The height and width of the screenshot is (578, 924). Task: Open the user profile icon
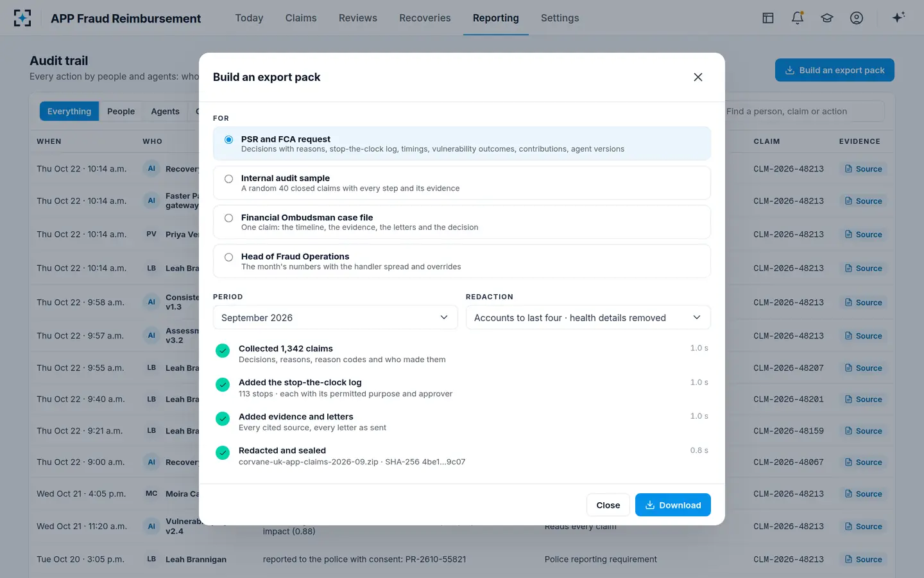point(857,18)
